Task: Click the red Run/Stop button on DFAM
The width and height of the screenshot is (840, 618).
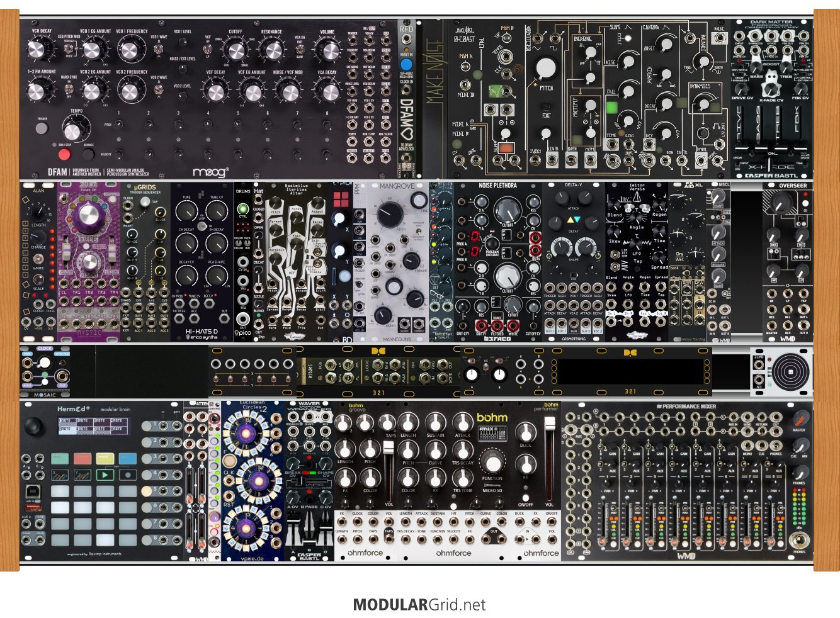Action: coord(64,154)
